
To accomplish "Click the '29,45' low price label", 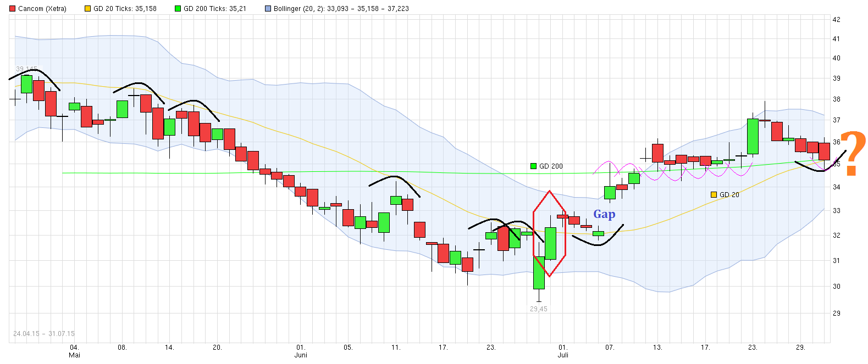I will 539,309.
